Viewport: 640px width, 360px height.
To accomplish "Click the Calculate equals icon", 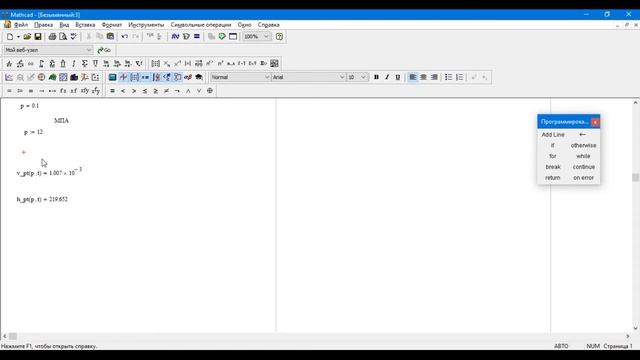I will [197, 37].
